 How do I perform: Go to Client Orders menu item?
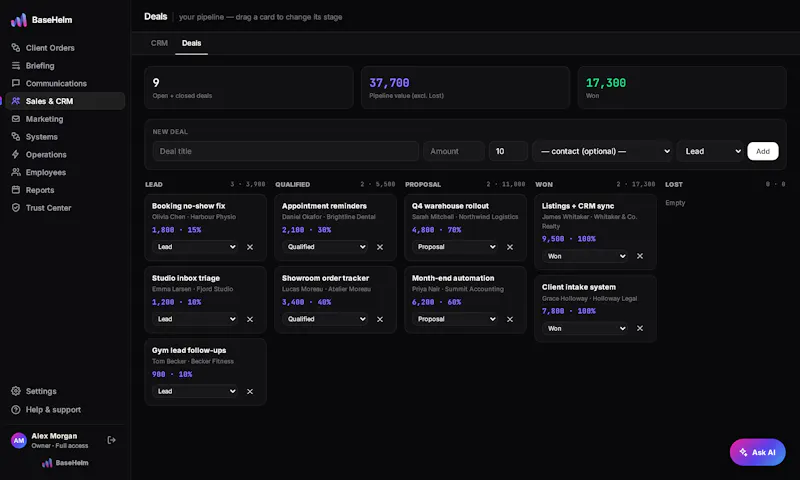coord(50,48)
